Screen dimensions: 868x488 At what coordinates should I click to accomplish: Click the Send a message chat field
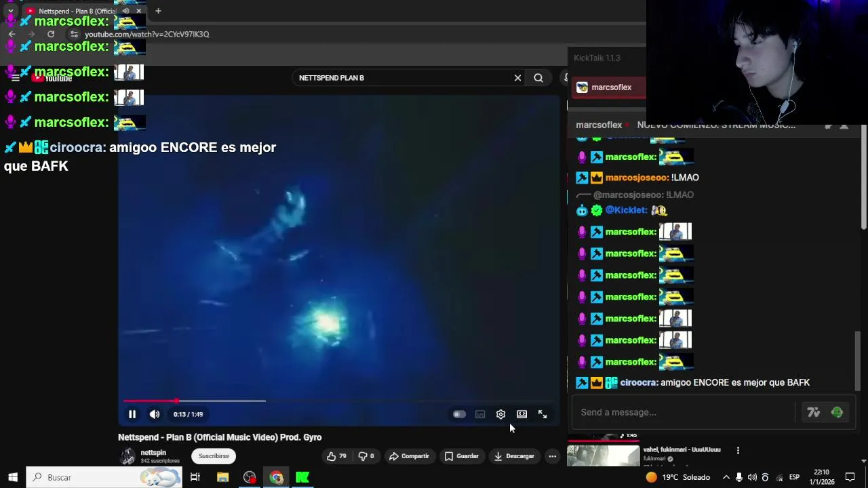point(684,412)
